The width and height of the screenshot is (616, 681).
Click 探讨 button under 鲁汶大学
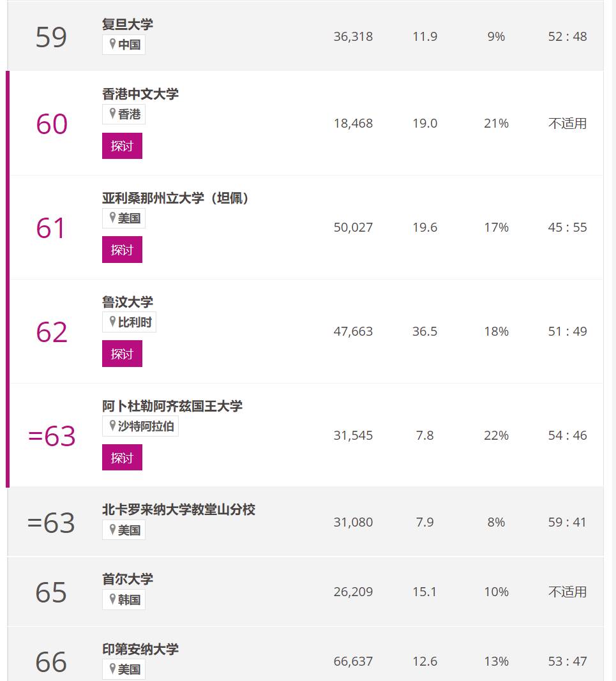coord(122,354)
